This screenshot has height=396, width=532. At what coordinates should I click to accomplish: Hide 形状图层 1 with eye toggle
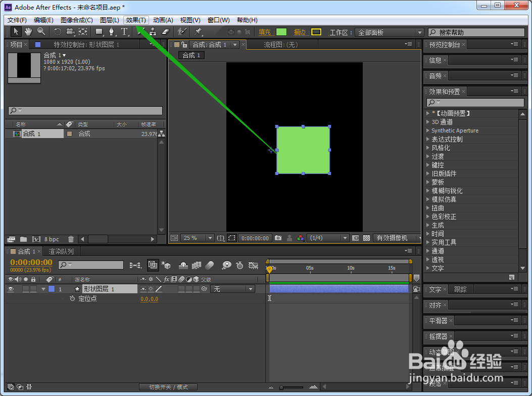click(x=11, y=289)
